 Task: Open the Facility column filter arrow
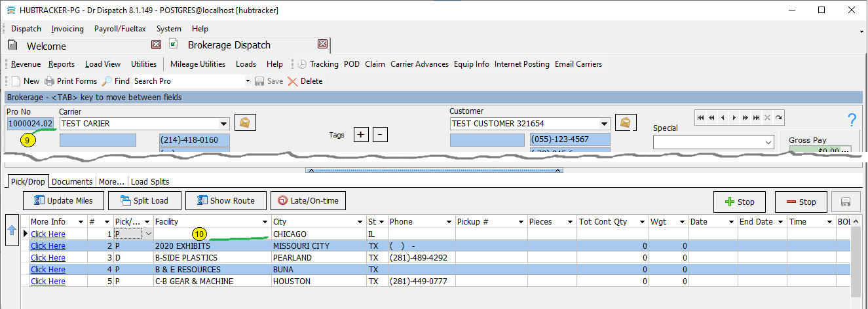tap(265, 222)
